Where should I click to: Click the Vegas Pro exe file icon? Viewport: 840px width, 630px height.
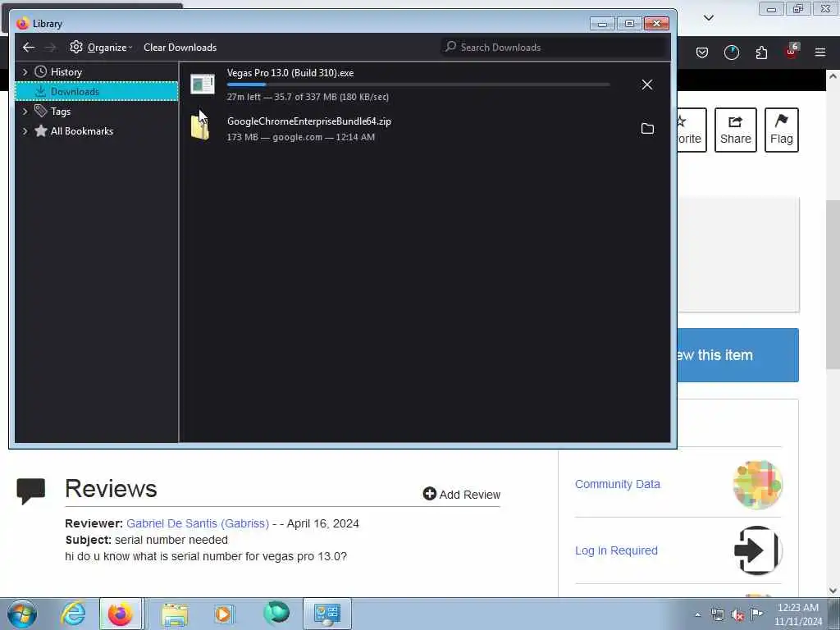point(203,84)
